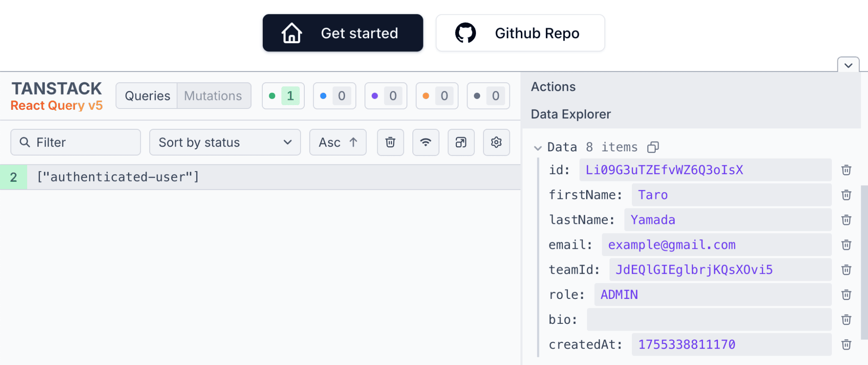Toggle the fresh queries status filter

click(283, 96)
